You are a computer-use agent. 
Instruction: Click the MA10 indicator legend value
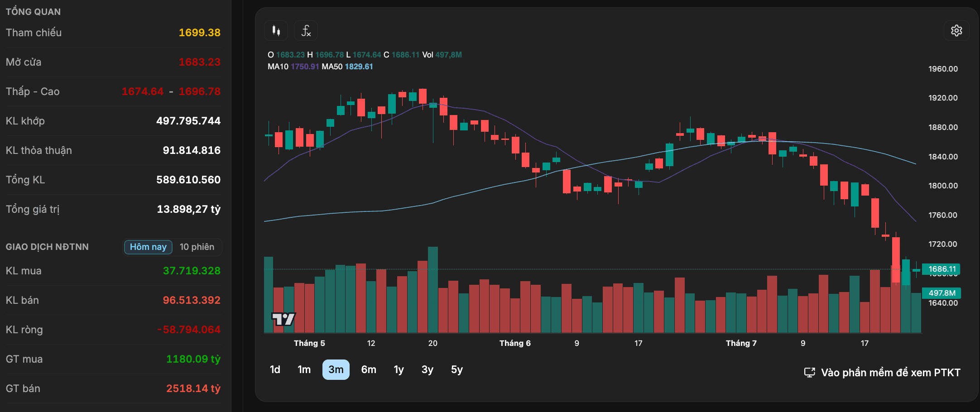305,67
